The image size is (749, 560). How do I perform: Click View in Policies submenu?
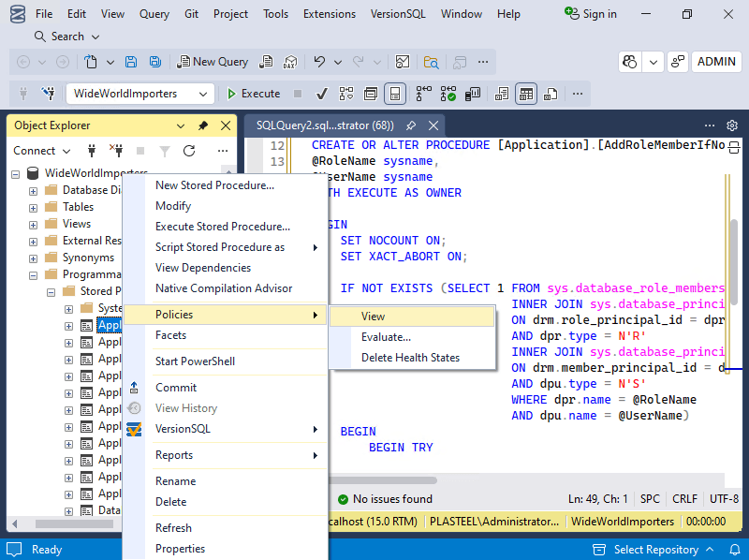[412, 317]
